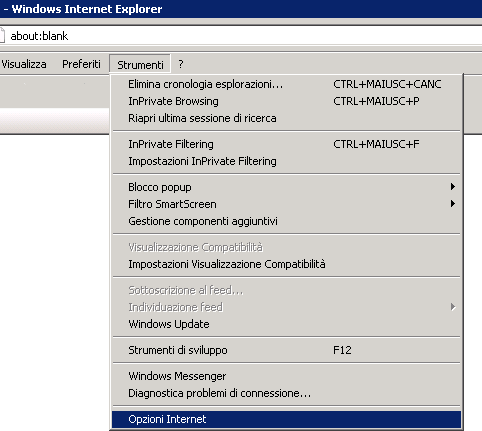Launch Windows Update from the menu

tap(286, 324)
